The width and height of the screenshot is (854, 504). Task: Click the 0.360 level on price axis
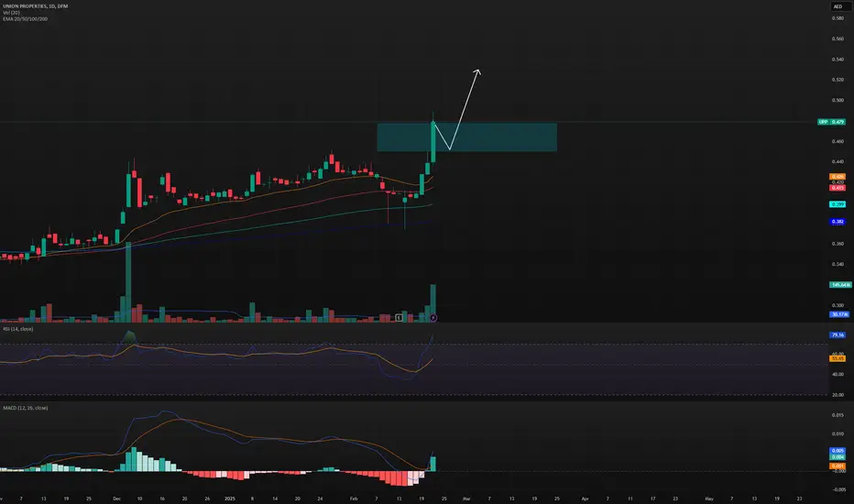(838, 244)
